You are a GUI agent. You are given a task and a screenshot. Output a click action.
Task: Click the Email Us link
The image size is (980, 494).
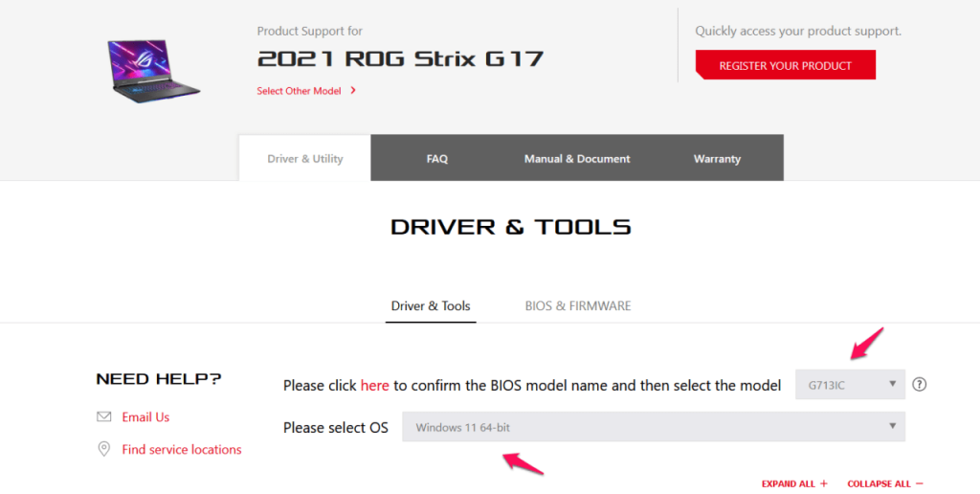point(145,417)
